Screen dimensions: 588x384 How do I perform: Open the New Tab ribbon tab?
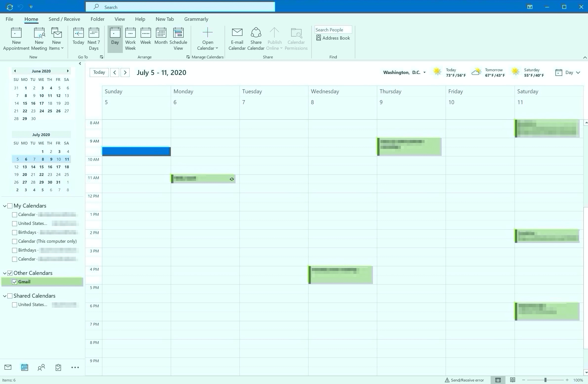(165, 19)
